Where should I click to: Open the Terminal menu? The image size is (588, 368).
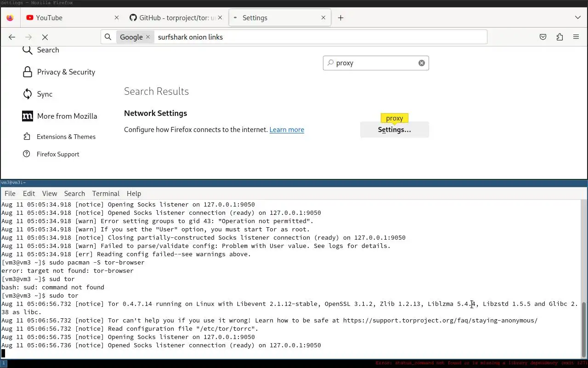pyautogui.click(x=106, y=193)
